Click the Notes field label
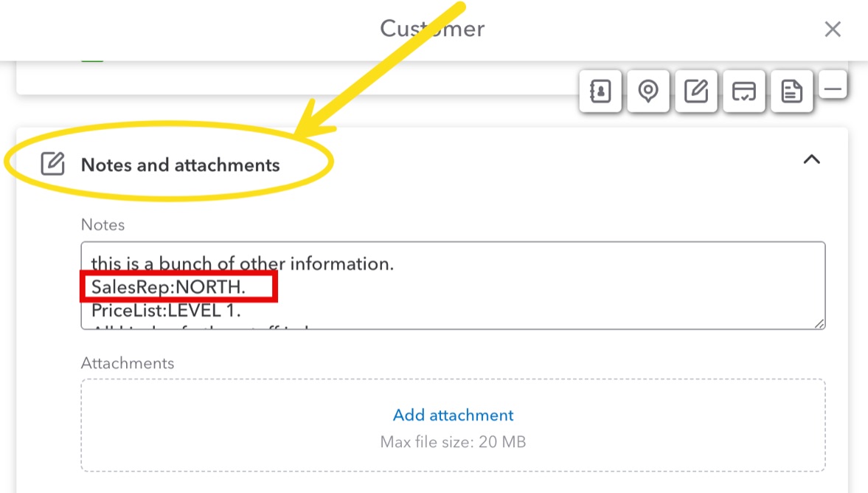Screen dimensions: 868x493 103,224
